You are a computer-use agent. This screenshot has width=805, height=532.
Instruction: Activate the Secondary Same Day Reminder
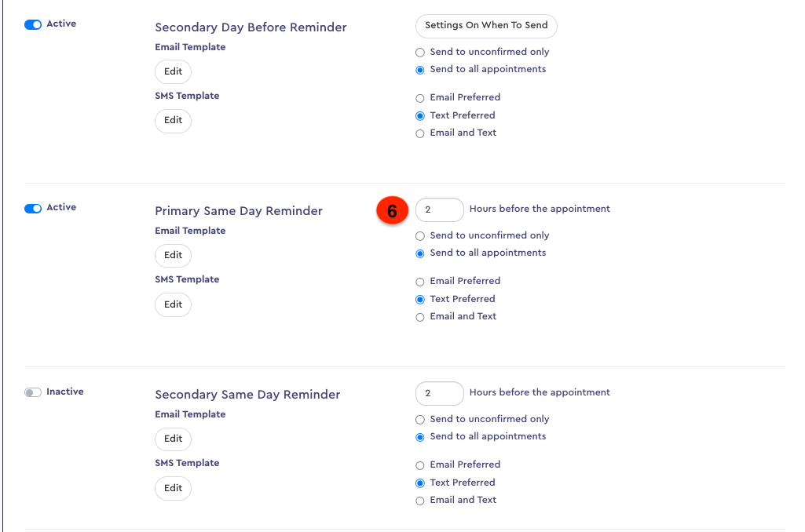click(x=33, y=391)
